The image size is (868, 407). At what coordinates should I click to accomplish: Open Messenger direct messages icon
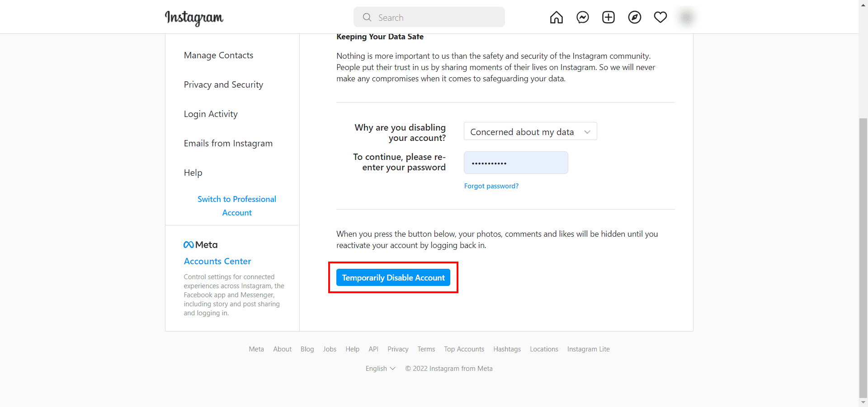[582, 18]
